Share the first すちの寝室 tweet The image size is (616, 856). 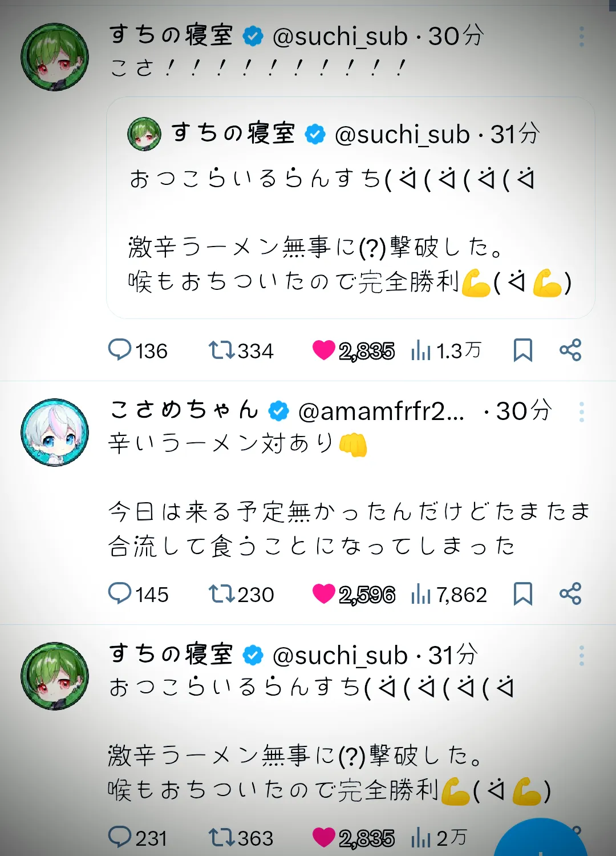pyautogui.click(x=570, y=350)
